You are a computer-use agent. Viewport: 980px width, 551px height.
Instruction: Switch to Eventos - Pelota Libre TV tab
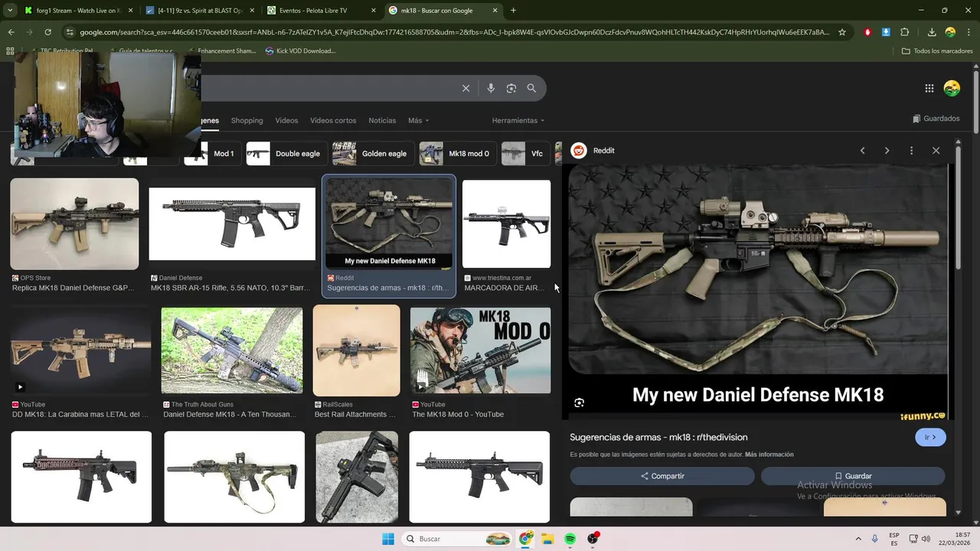322,11
